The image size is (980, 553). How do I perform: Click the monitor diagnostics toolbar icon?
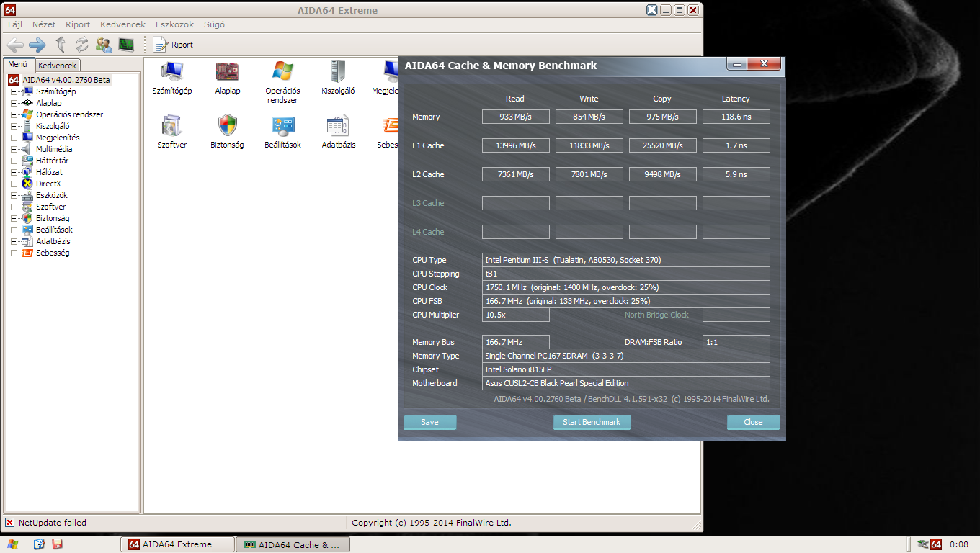tap(126, 45)
